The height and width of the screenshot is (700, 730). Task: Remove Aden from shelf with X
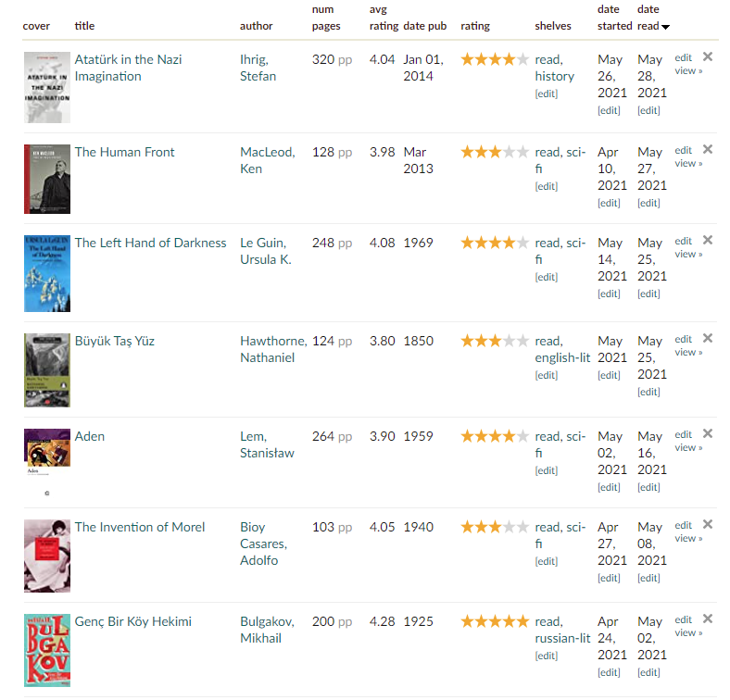(708, 433)
